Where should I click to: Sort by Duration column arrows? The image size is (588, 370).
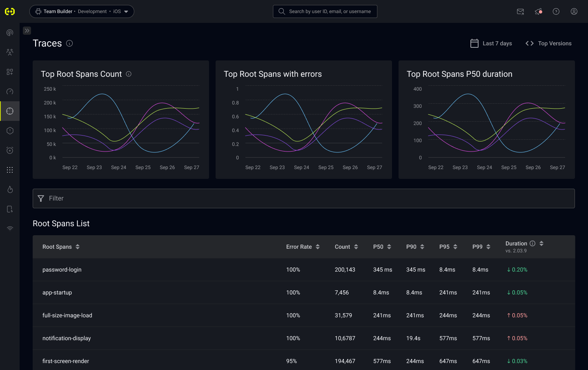(x=541, y=243)
